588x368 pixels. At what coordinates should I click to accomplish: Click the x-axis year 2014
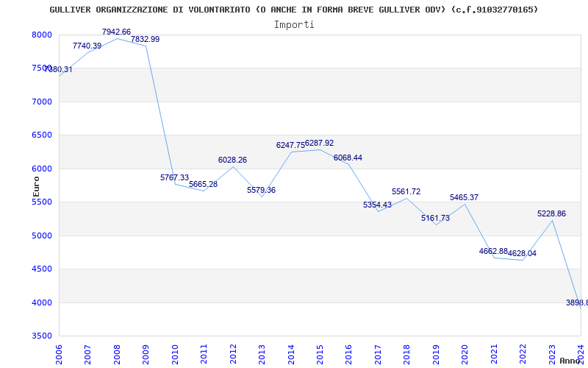[x=291, y=355]
